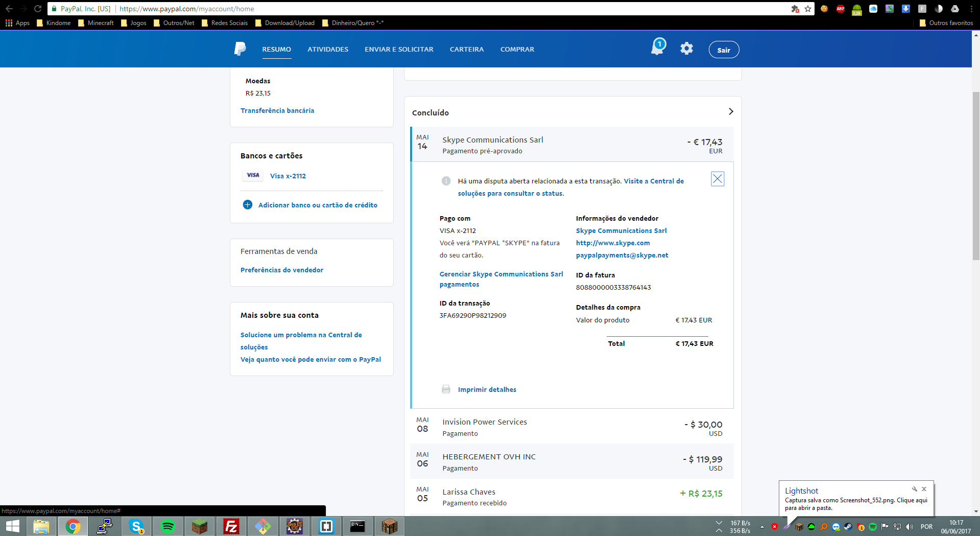Click the purple snake extension icon
Screen dimensions: 980x536
(x=890, y=9)
